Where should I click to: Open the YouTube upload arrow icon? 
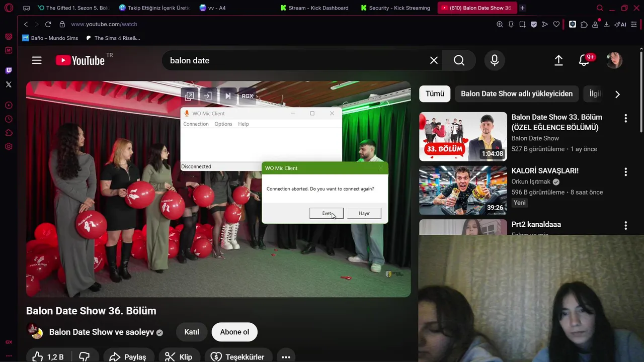click(x=558, y=60)
